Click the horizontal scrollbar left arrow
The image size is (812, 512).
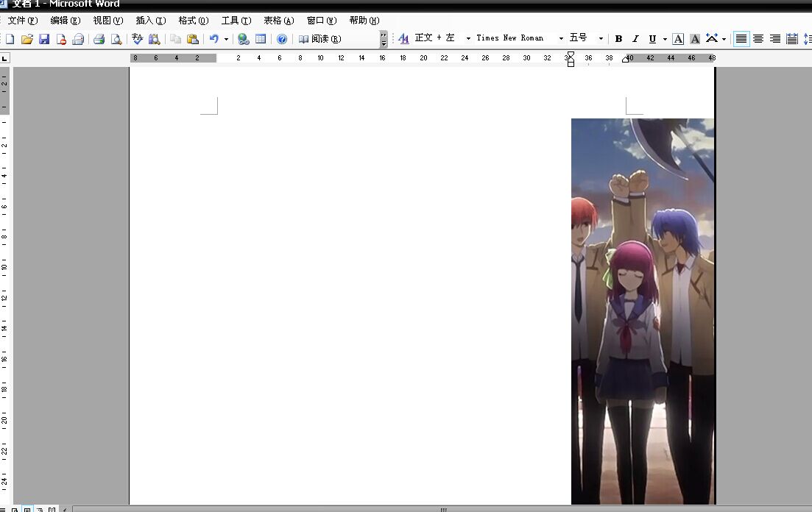[x=65, y=509]
